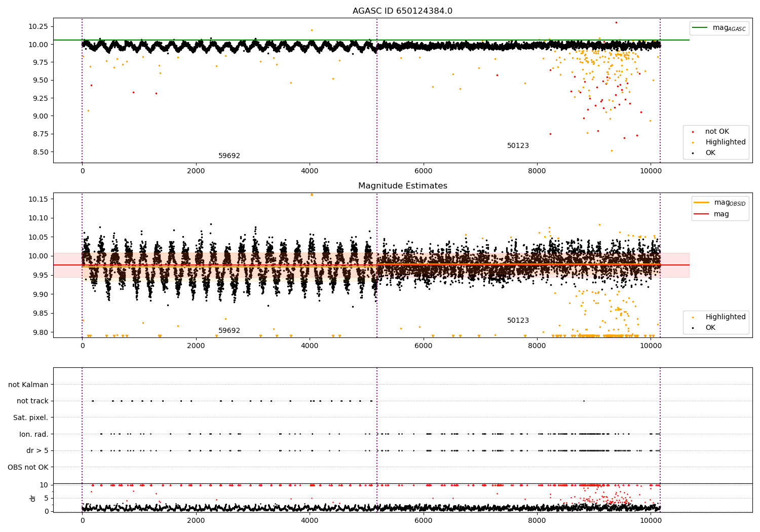Click "not OK" legend entry in top plot

pos(717,132)
